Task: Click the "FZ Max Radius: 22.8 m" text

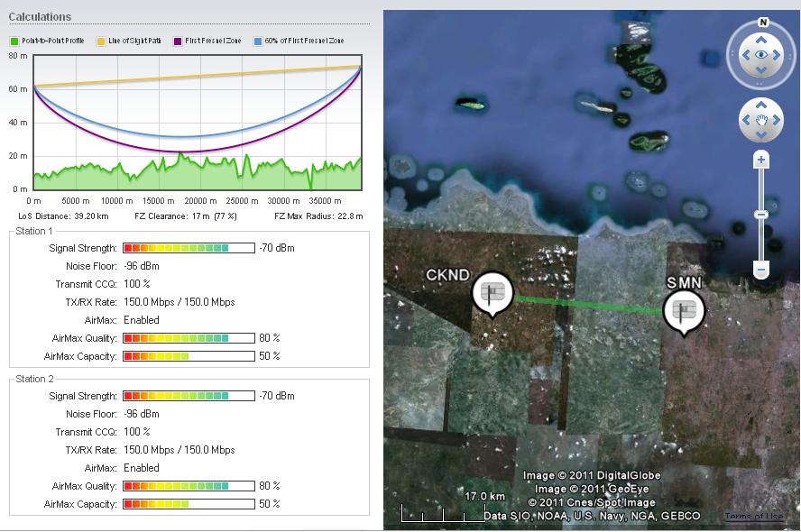Action: (x=318, y=216)
